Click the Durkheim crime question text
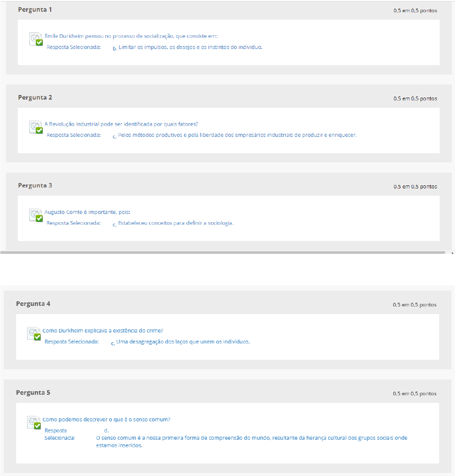The image size is (455, 476). (103, 330)
